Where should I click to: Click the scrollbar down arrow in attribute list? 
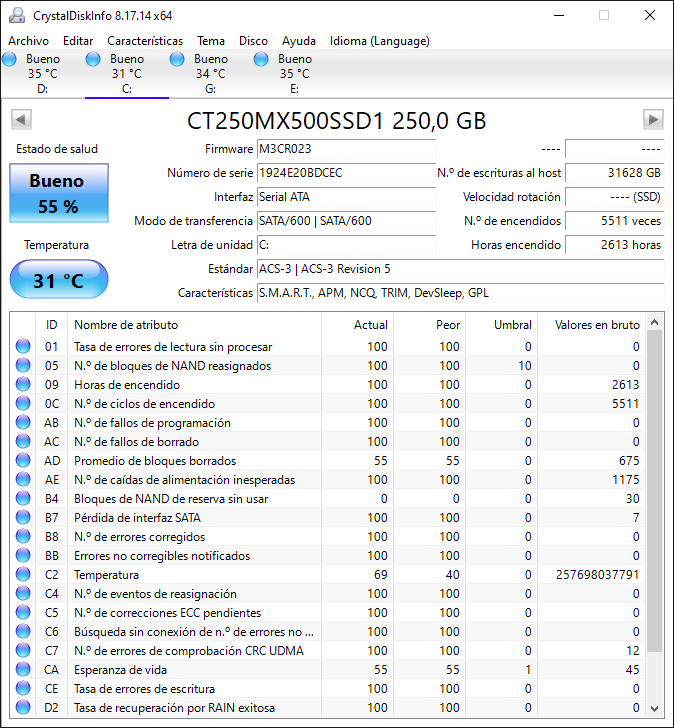(x=655, y=708)
